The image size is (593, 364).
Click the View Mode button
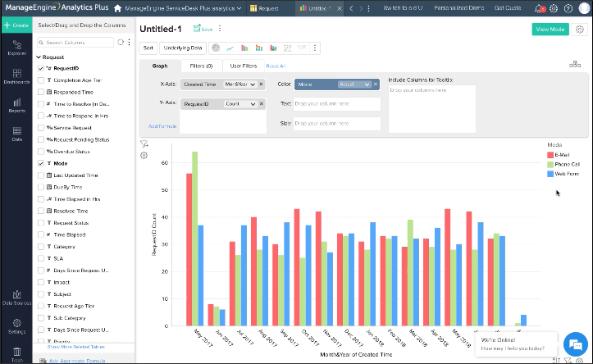coord(550,29)
